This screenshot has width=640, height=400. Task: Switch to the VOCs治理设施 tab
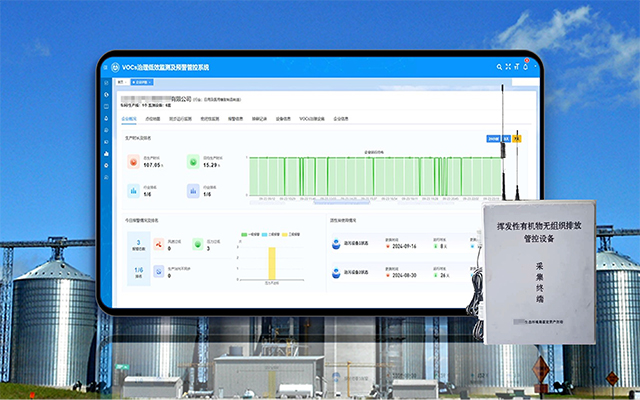coord(311,118)
